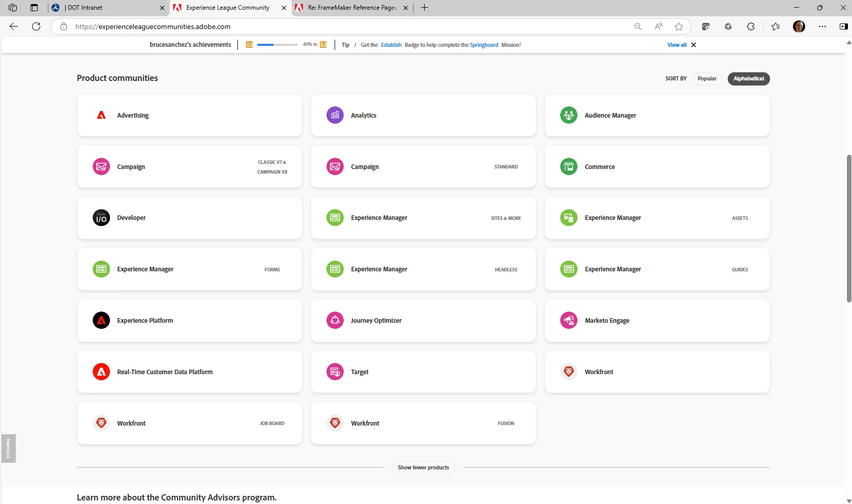Click the Commerce storefront icon
The image size is (852, 504).
569,166
